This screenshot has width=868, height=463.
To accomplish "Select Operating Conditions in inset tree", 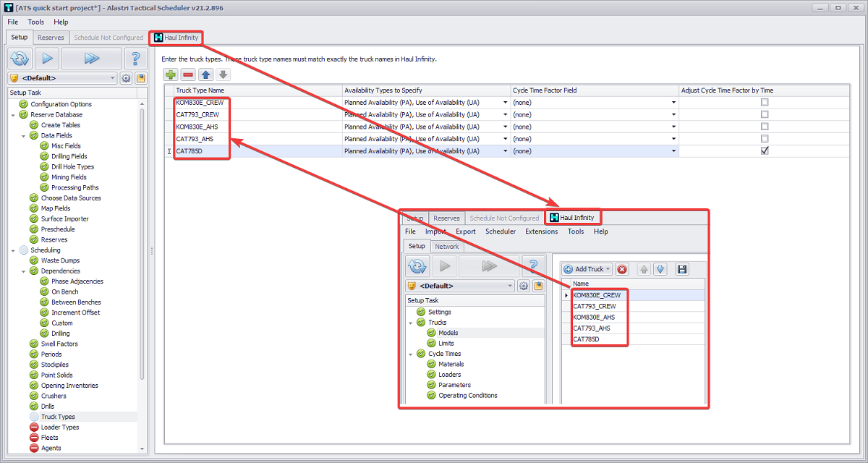I will pos(468,396).
